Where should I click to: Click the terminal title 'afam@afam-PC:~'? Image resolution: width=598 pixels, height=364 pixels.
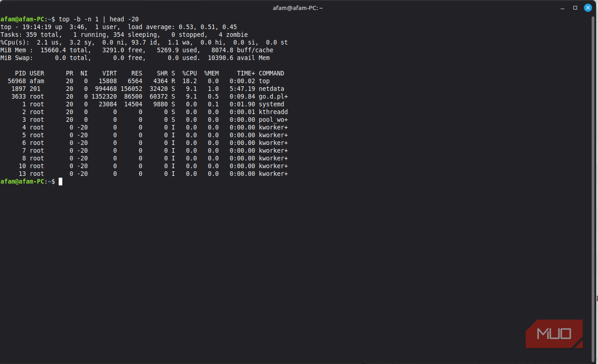(299, 8)
